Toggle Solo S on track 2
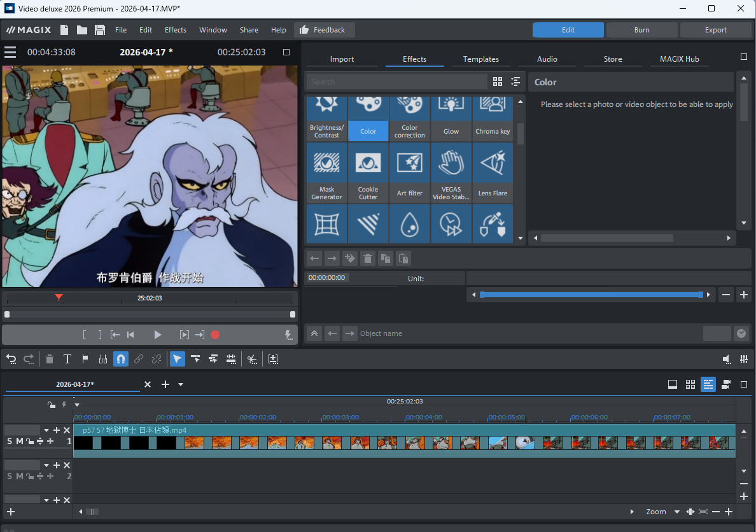The width and height of the screenshot is (756, 532). click(10, 476)
